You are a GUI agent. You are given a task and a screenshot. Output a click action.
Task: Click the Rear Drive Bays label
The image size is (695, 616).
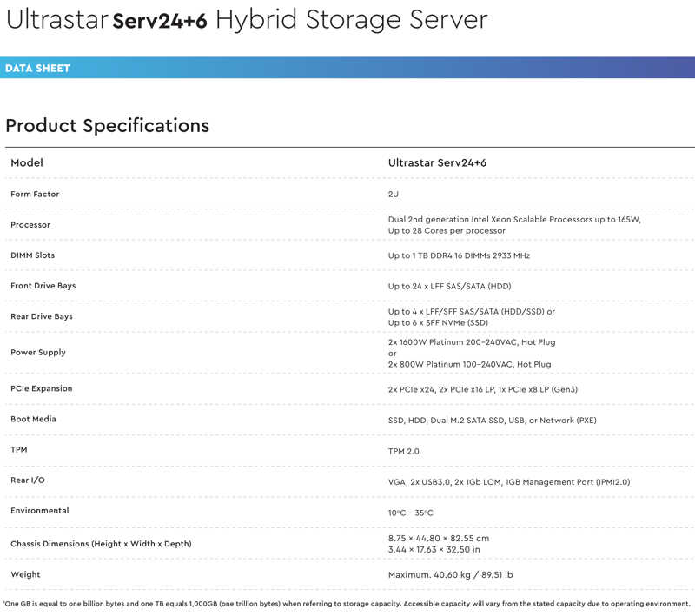[42, 316]
